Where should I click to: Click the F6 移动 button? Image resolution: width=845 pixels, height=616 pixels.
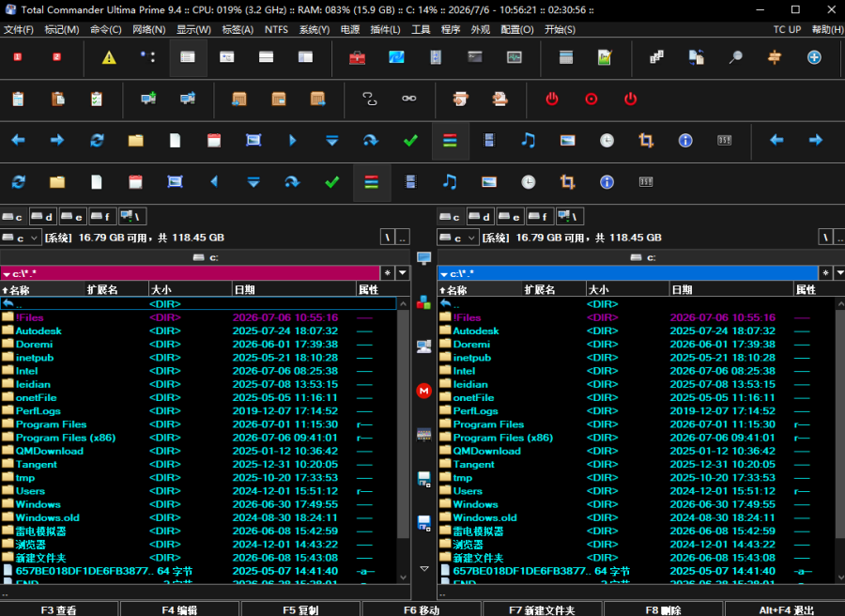click(422, 609)
